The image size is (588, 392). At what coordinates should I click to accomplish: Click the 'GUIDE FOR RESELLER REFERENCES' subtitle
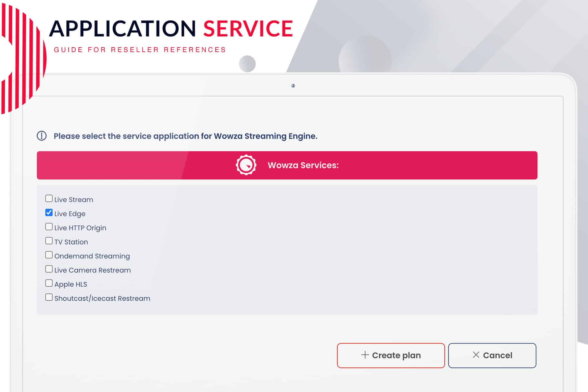coord(140,50)
